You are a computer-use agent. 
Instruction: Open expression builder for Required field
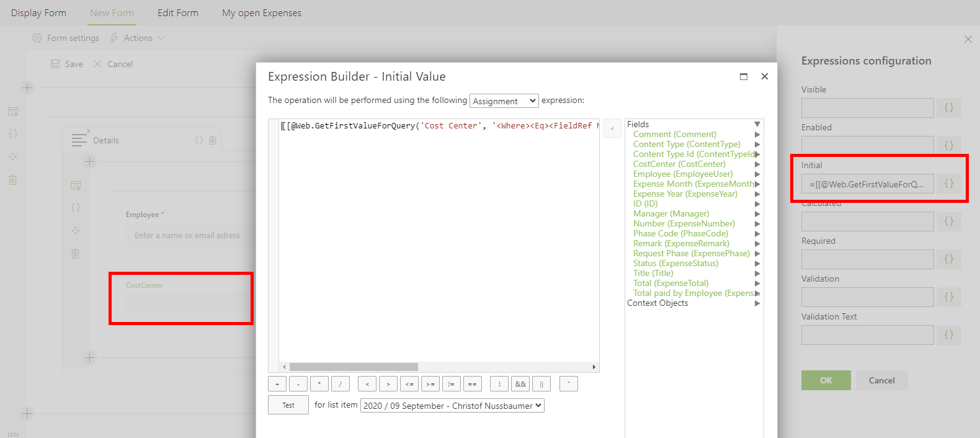948,259
